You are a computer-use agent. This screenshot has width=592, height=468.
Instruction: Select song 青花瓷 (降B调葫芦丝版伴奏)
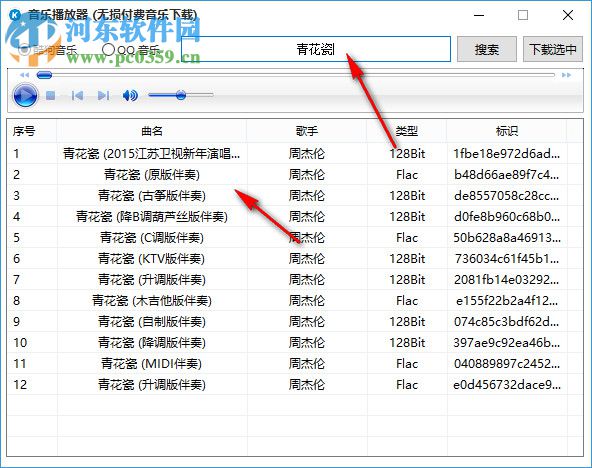pos(152,217)
